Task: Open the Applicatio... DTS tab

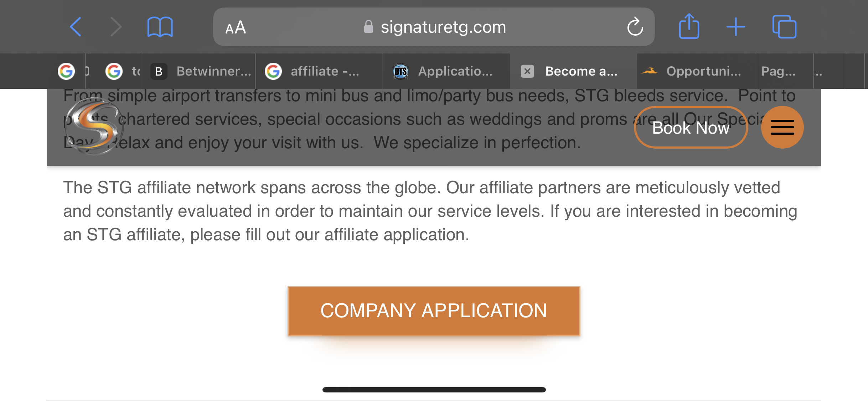Action: pos(446,71)
